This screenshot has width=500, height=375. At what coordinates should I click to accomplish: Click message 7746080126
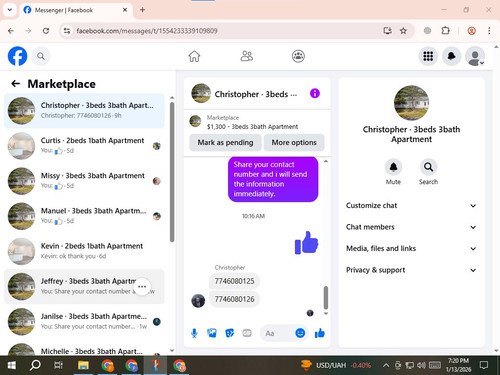pos(234,299)
